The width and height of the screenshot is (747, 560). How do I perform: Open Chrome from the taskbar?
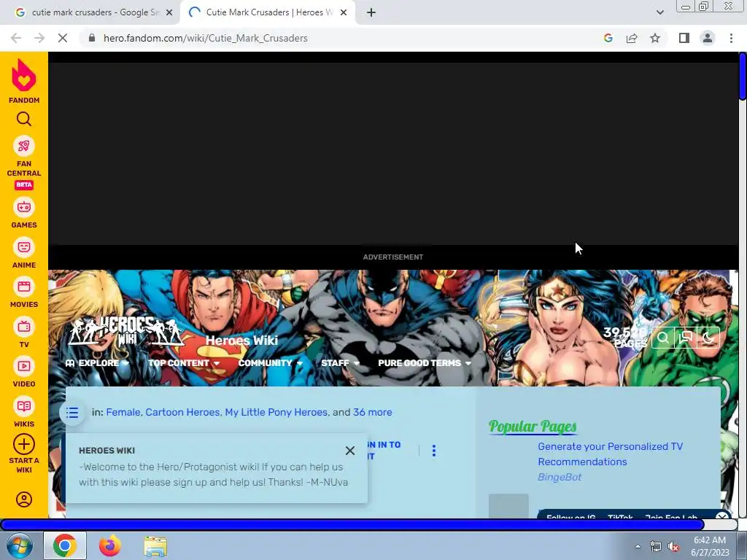click(65, 545)
